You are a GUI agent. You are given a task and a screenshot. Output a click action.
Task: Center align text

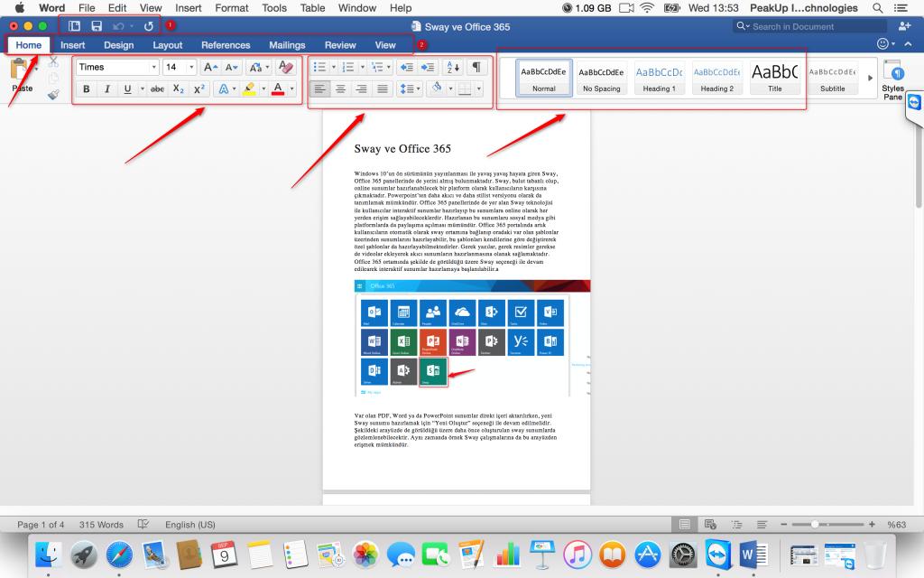[340, 89]
